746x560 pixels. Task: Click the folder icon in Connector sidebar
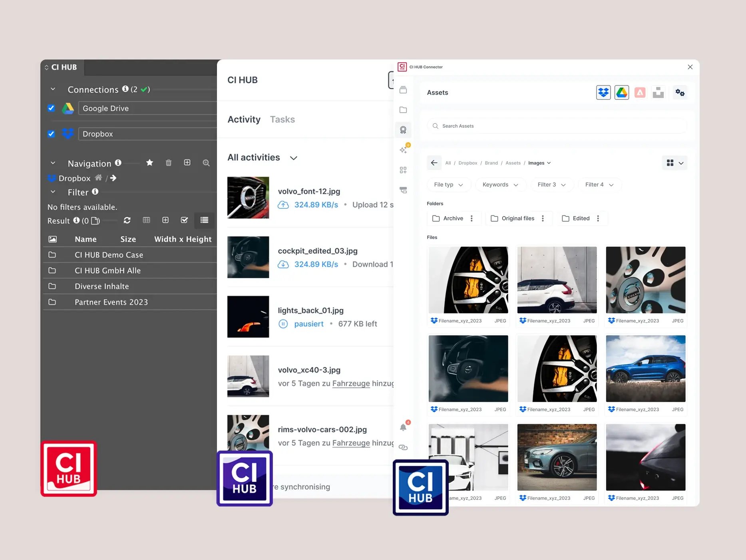(x=403, y=110)
